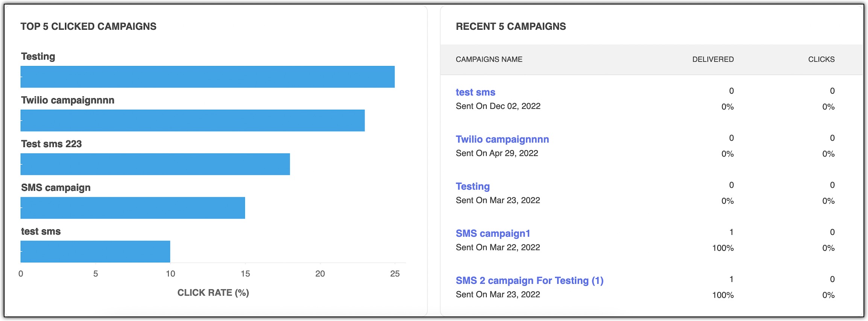Click the CAMPAIGNS NAME column header
This screenshot has height=321, width=868.
[489, 59]
